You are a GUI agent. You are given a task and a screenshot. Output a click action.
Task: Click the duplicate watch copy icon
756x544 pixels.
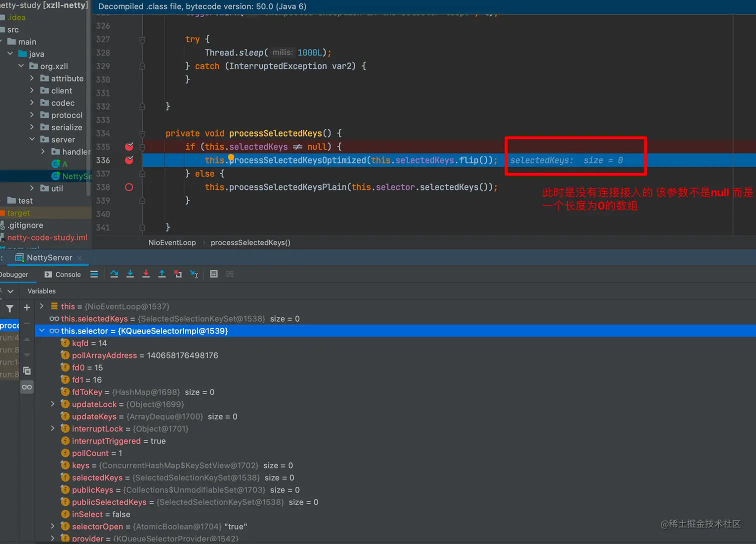27,371
